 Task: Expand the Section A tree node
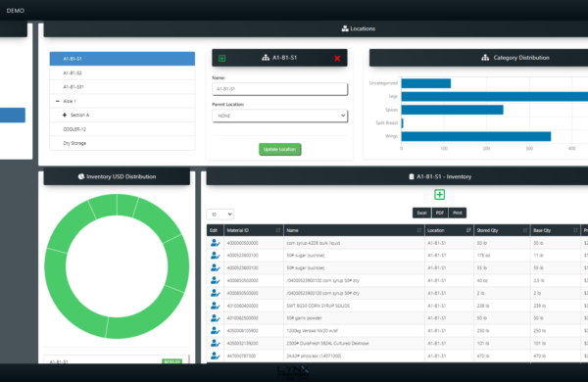pos(65,115)
